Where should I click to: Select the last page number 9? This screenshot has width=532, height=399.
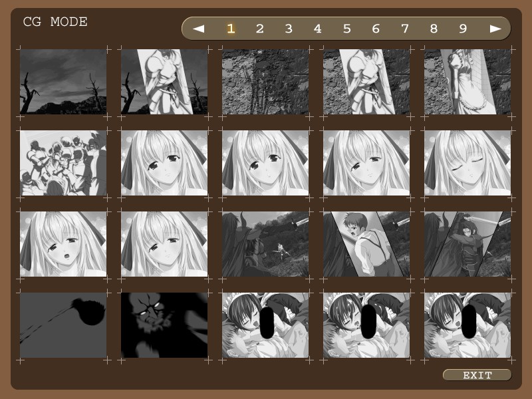pyautogui.click(x=462, y=29)
